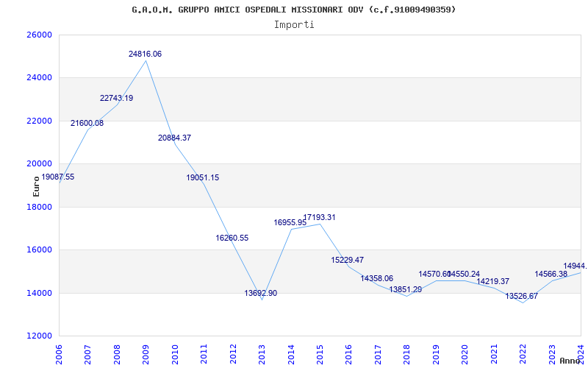The image size is (588, 368).
Task: Select the data label 14358.06
Action: click(x=377, y=279)
